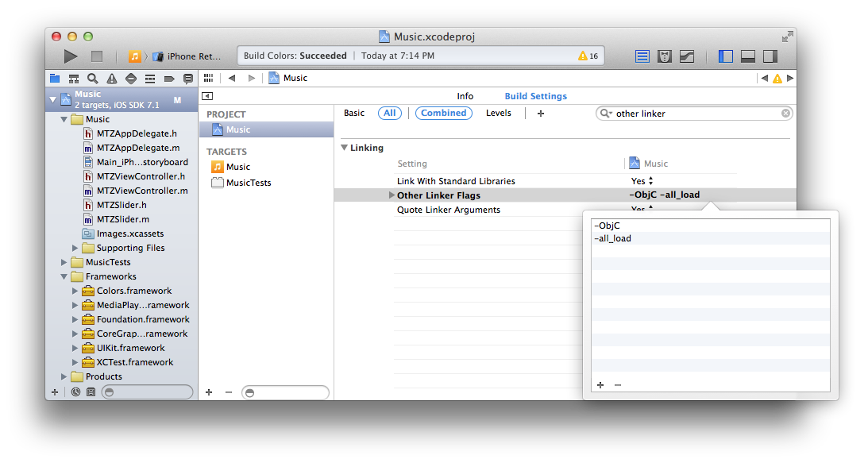Add a new target
Image resolution: width=868 pixels, height=463 pixels.
(x=209, y=392)
